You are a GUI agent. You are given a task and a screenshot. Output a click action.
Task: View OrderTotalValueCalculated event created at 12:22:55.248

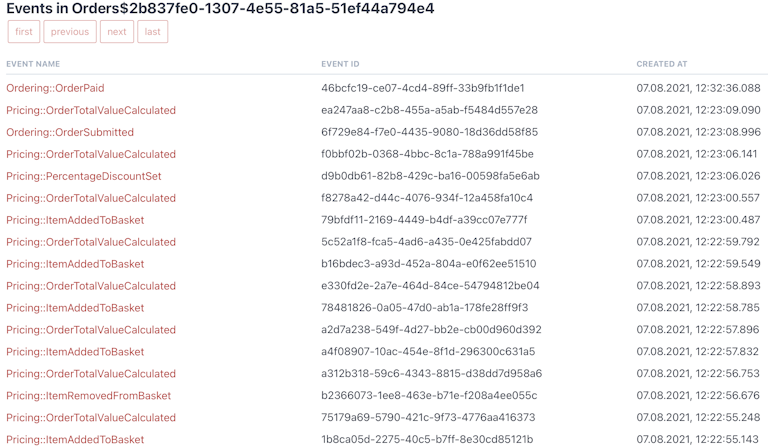point(91,418)
